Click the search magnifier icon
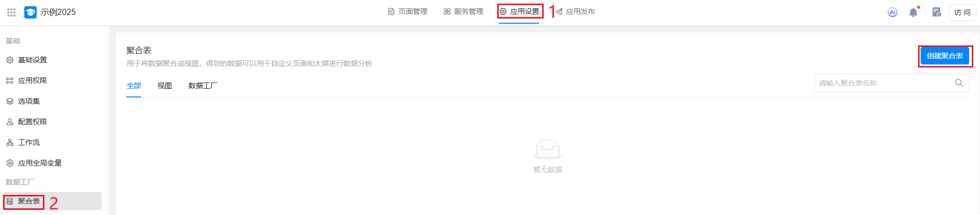Screen dimensions: 980x215 pyautogui.click(x=959, y=83)
